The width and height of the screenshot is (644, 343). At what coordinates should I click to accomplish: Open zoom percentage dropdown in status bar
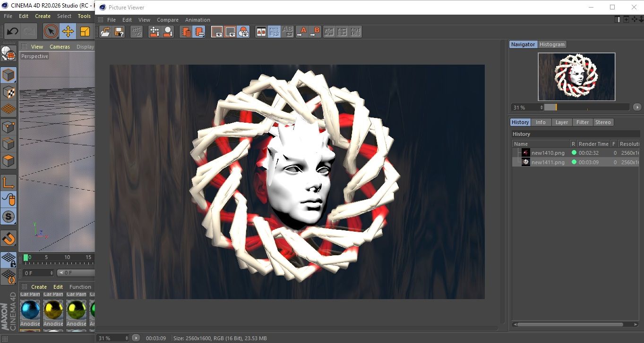[112, 338]
